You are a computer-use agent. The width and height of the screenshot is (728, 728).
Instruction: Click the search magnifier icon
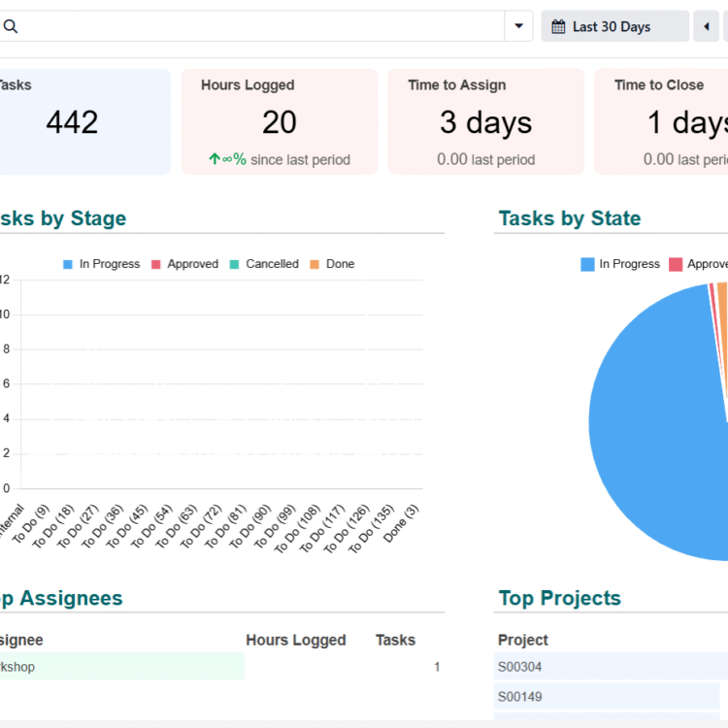[x=10, y=27]
